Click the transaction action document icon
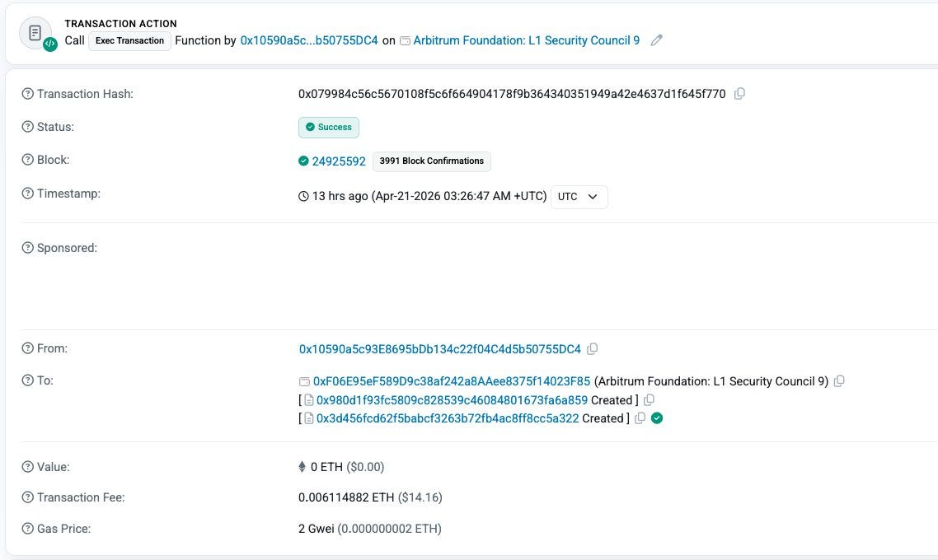 click(34, 32)
